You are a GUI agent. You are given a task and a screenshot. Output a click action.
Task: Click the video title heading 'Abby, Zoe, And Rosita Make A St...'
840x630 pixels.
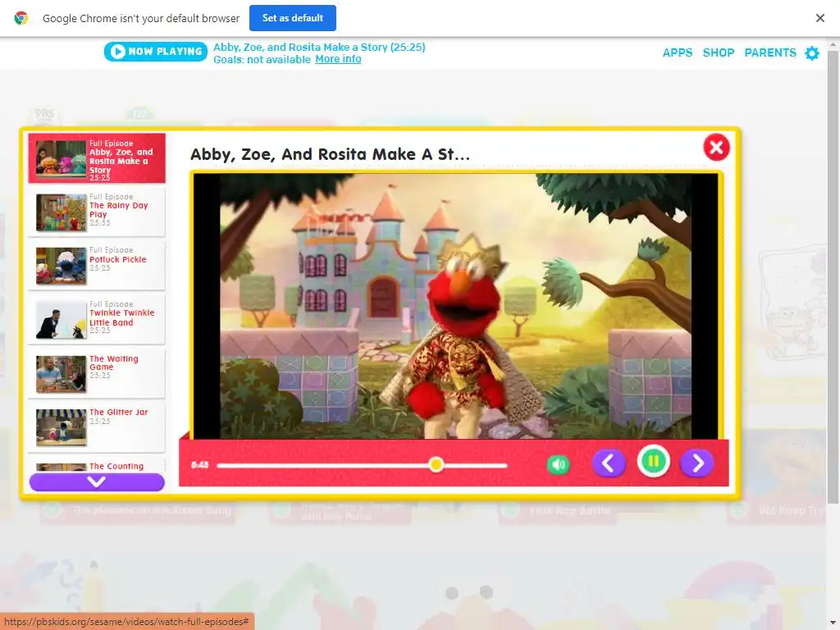coord(330,154)
